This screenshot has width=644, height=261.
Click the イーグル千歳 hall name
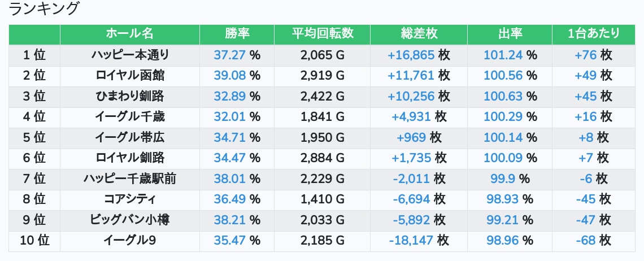(x=130, y=117)
